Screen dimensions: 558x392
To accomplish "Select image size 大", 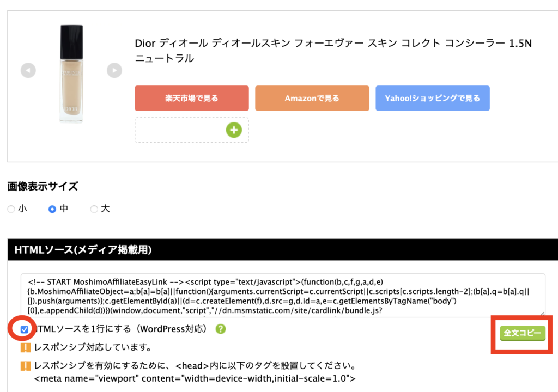I will tap(94, 209).
